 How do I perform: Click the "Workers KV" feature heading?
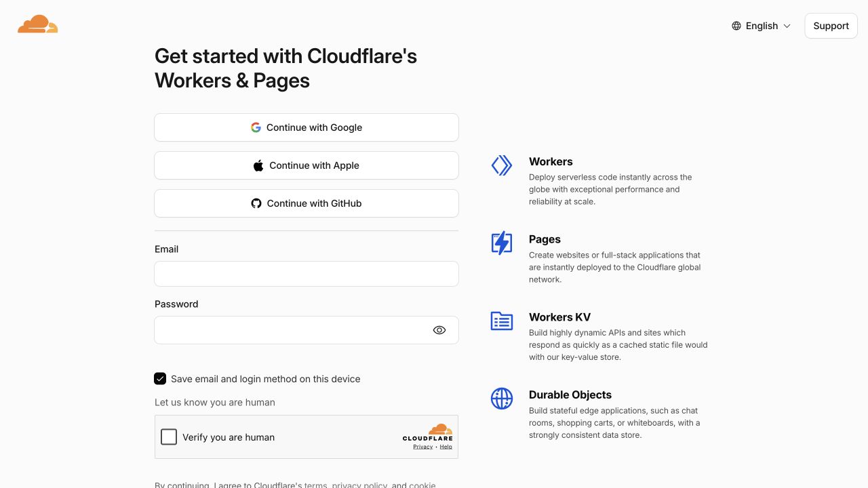559,317
